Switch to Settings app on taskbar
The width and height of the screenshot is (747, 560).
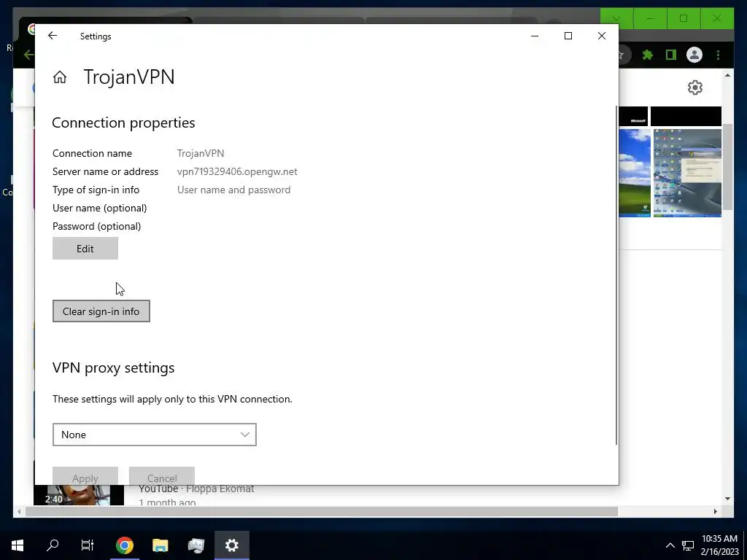point(231,545)
